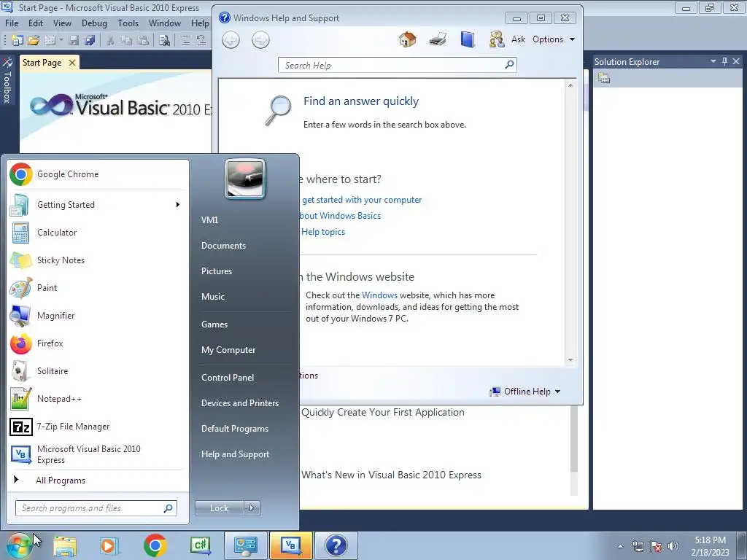747x560 pixels.
Task: Click the Action Center flag tray icon
Action: click(656, 545)
